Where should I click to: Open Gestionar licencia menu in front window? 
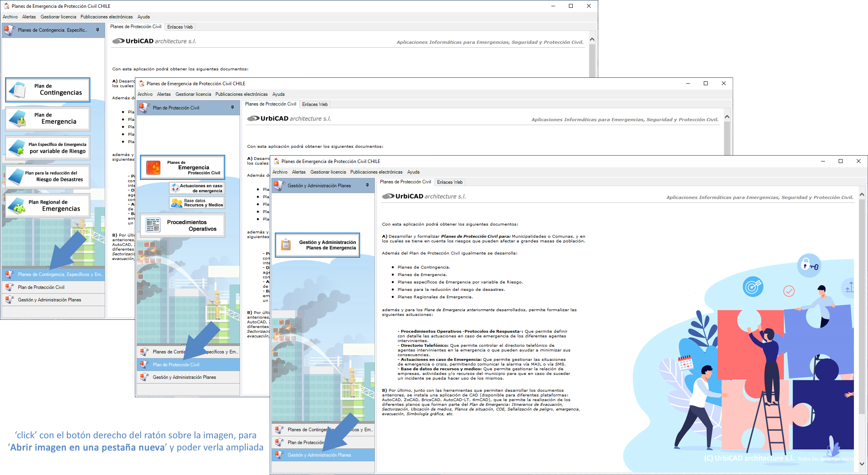point(328,172)
